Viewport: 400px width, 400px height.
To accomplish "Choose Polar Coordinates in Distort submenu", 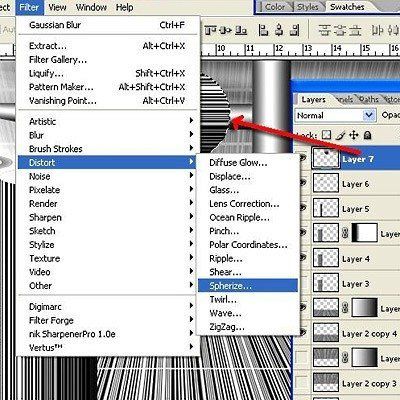I will tap(248, 245).
